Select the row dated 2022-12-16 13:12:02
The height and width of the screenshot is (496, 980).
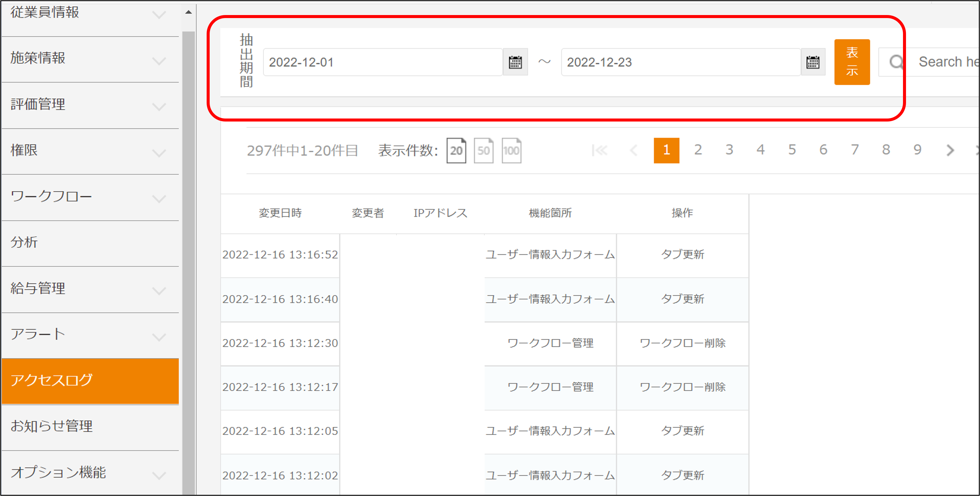pyautogui.click(x=484, y=474)
